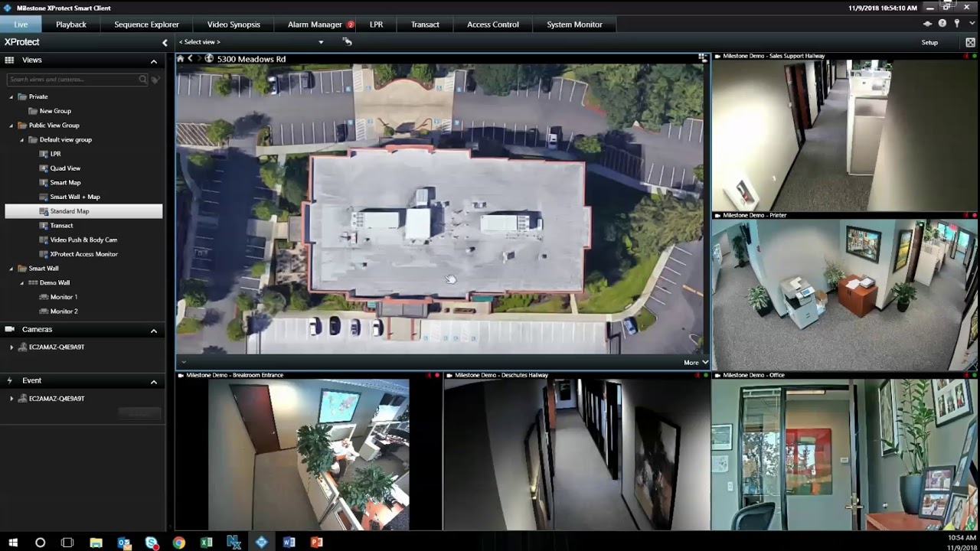This screenshot has width=980, height=551.
Task: Click camera icon of Breakroom Entrance tile
Action: tap(181, 376)
